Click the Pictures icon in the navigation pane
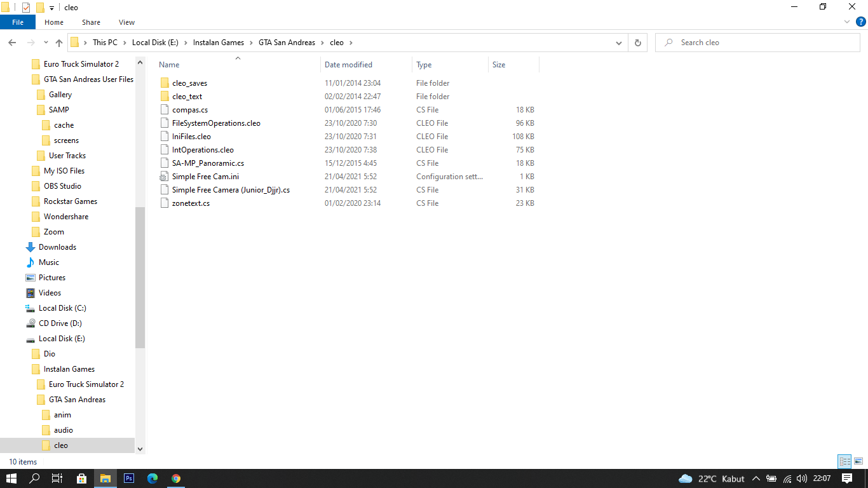Viewport: 868px width, 488px height. coord(31,278)
